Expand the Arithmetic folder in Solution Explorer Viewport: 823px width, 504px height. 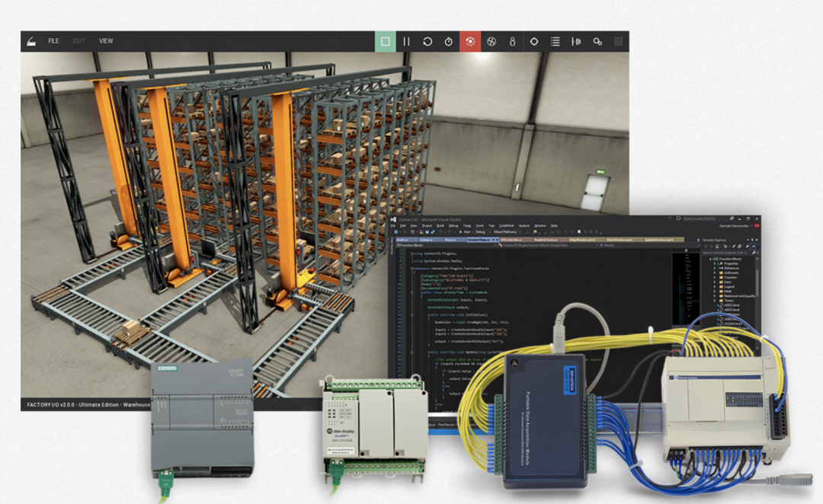point(715,273)
